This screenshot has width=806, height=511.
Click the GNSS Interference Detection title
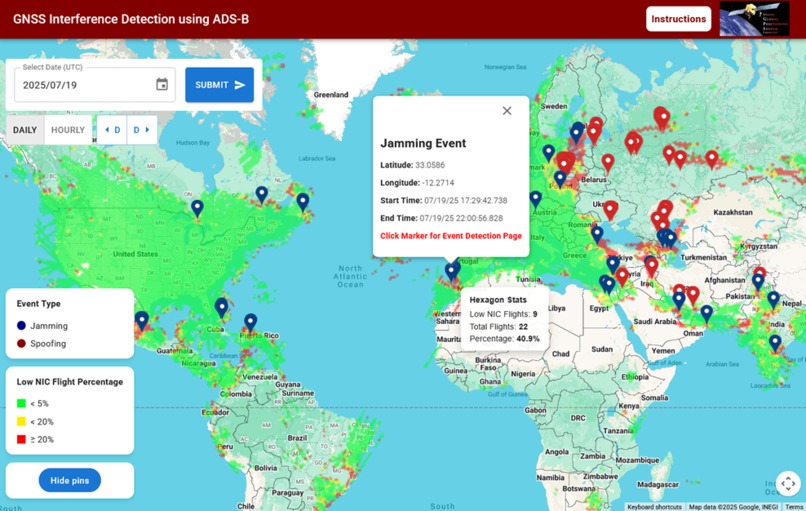(x=131, y=20)
